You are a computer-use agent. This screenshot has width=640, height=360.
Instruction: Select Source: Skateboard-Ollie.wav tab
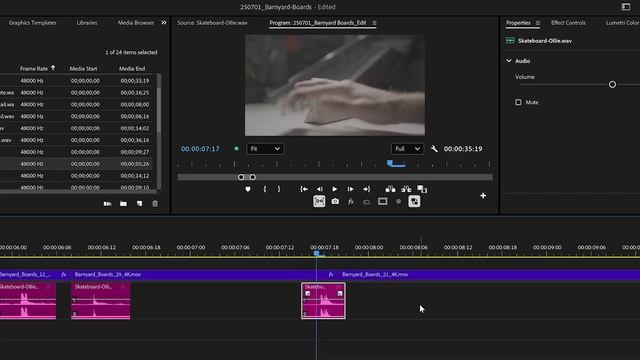tap(213, 23)
